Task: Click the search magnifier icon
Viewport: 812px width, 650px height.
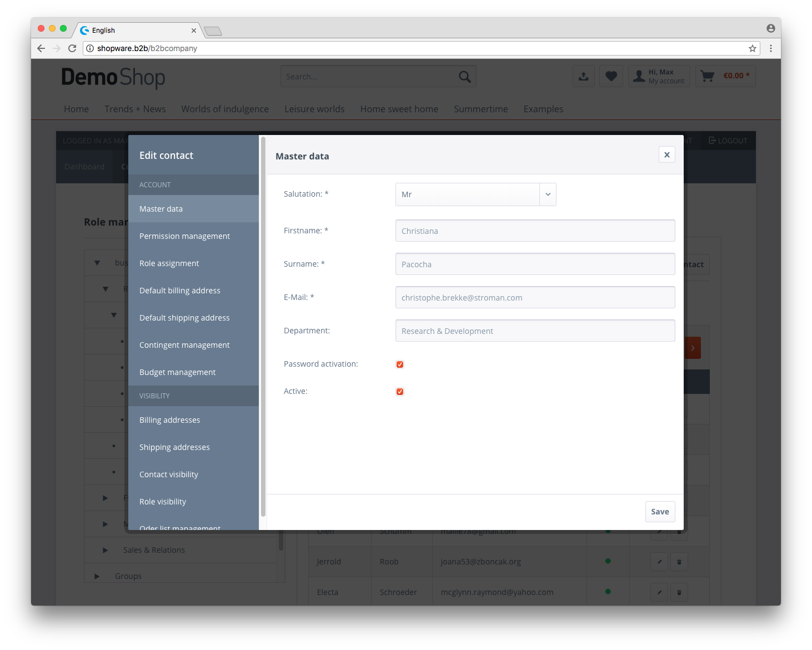Action: coord(465,77)
